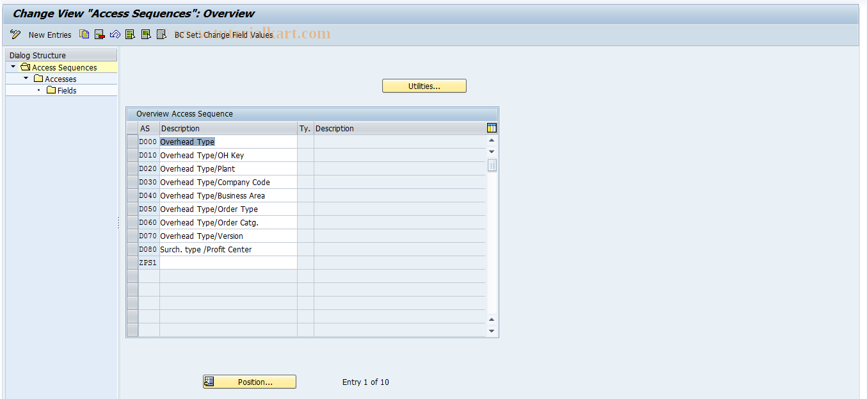The height and width of the screenshot is (399, 868).
Task: Select the row marker for D020
Action: (133, 168)
